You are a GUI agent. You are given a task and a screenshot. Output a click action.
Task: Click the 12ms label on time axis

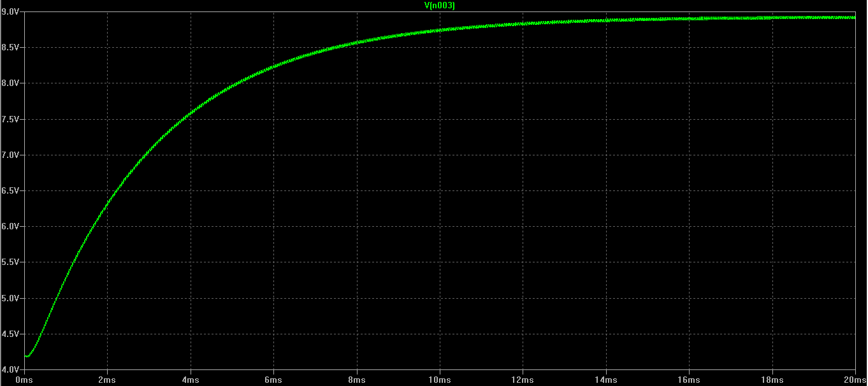[x=523, y=380]
